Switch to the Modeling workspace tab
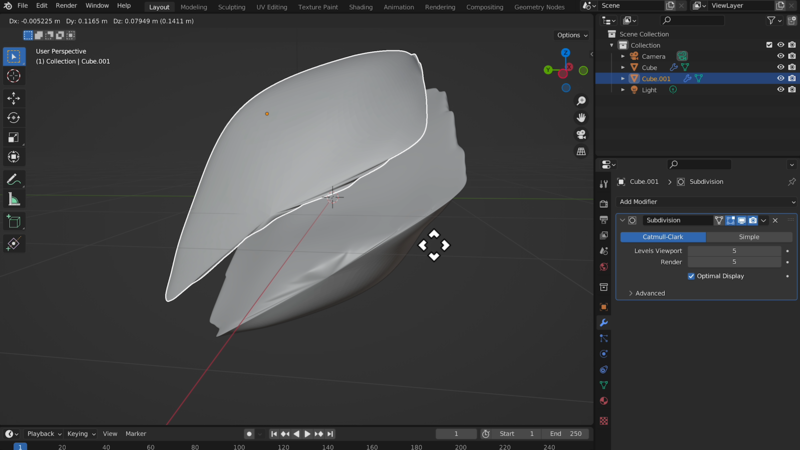800x450 pixels. 193,7
